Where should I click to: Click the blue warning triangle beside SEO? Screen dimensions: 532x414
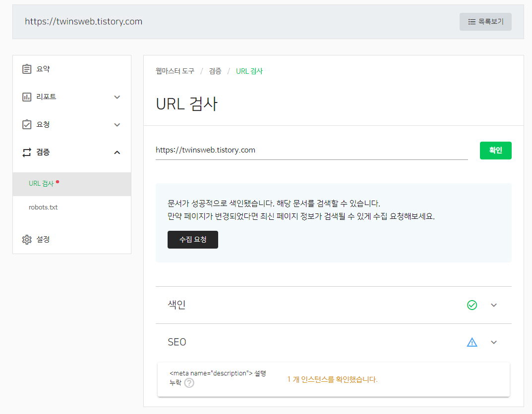472,342
